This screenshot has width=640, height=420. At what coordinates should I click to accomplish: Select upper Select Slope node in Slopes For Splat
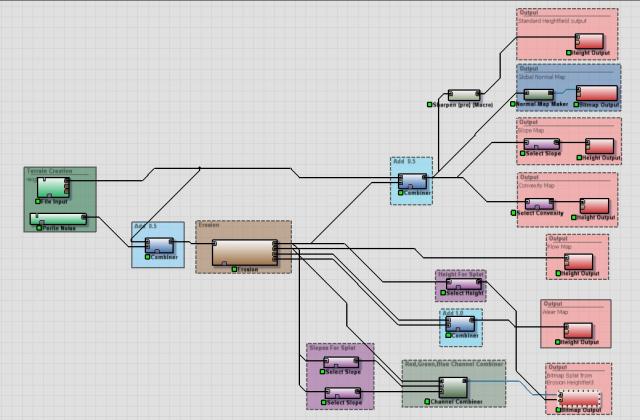coord(341,362)
